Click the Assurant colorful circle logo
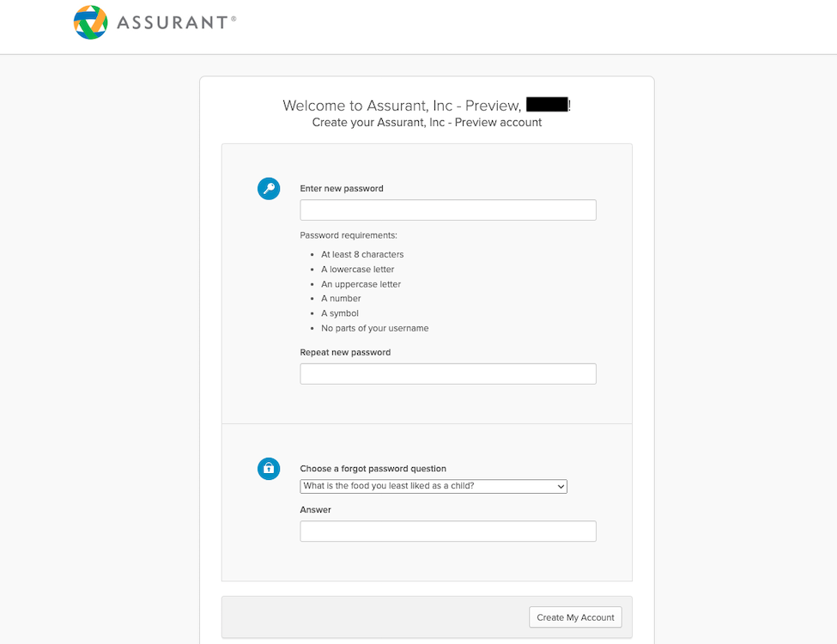 (91, 22)
